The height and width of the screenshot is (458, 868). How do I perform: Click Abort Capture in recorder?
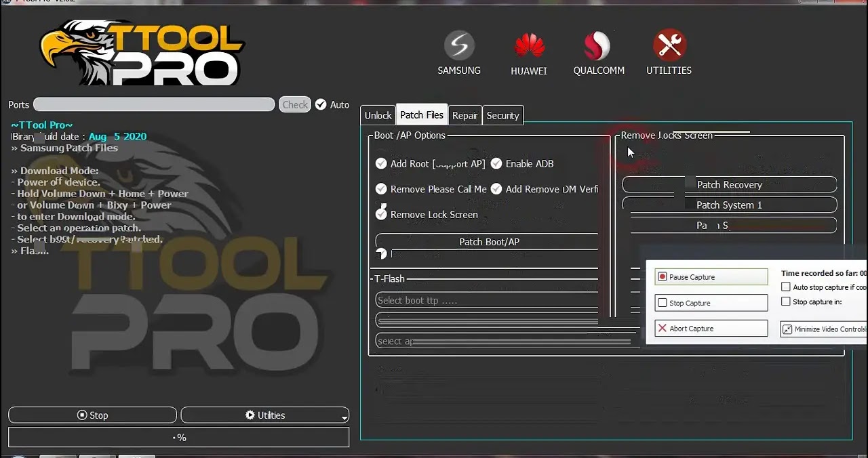(711, 329)
